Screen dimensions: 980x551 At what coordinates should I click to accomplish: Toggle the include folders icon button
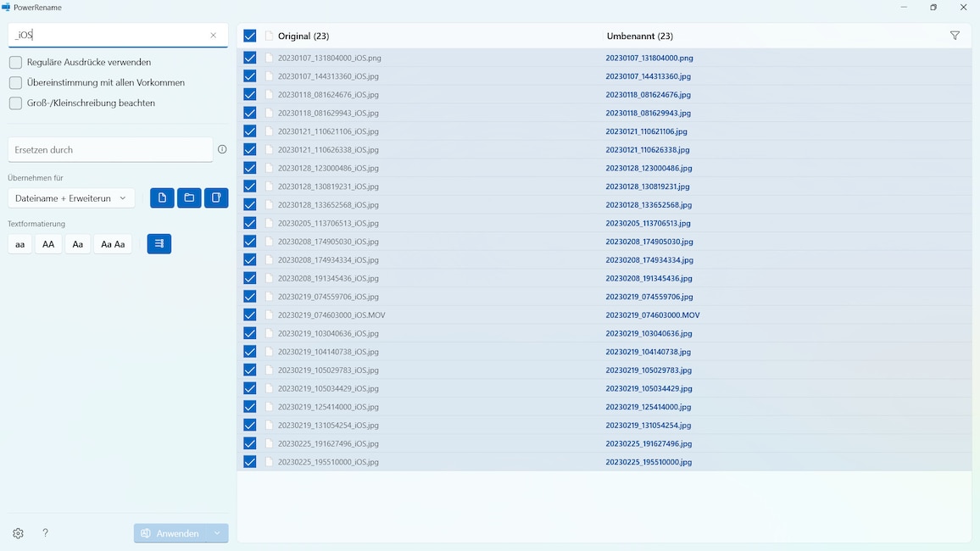click(x=189, y=198)
